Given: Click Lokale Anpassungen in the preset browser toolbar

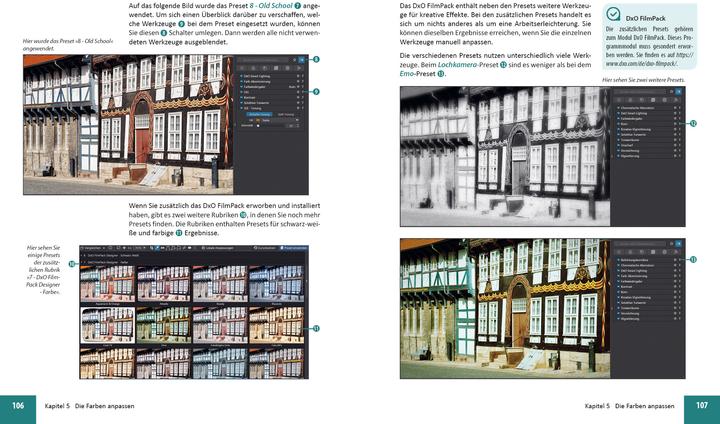Looking at the screenshot, I should pyautogui.click(x=218, y=248).
